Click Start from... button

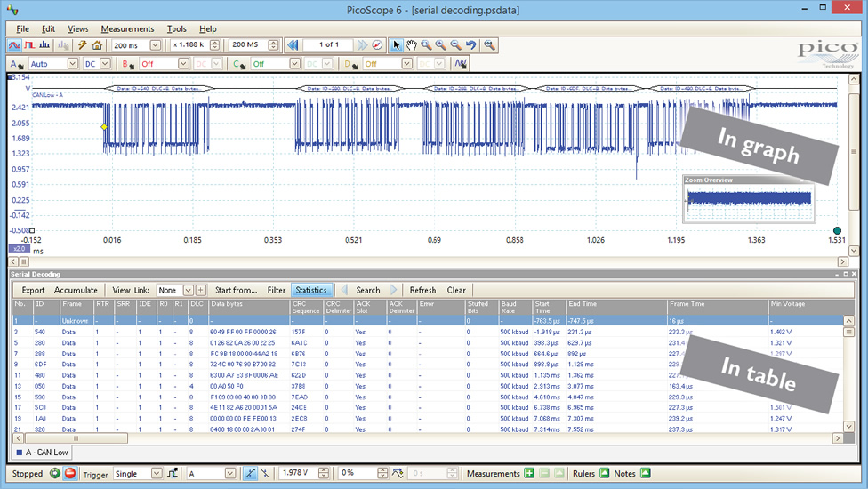(236, 290)
